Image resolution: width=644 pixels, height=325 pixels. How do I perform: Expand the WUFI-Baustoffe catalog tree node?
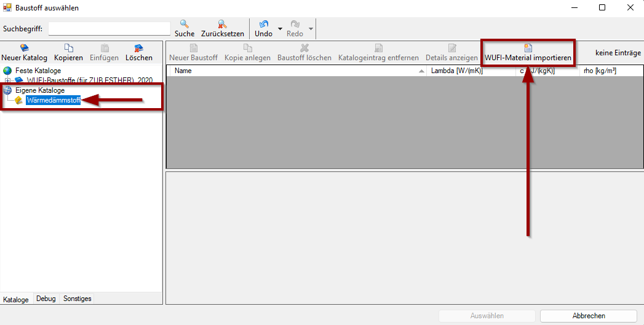[x=7, y=80]
